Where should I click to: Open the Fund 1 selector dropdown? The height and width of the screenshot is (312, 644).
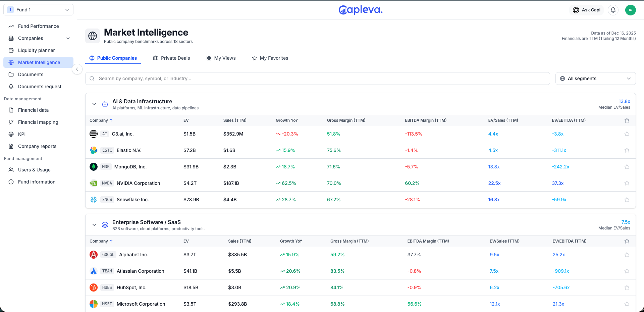pos(38,10)
